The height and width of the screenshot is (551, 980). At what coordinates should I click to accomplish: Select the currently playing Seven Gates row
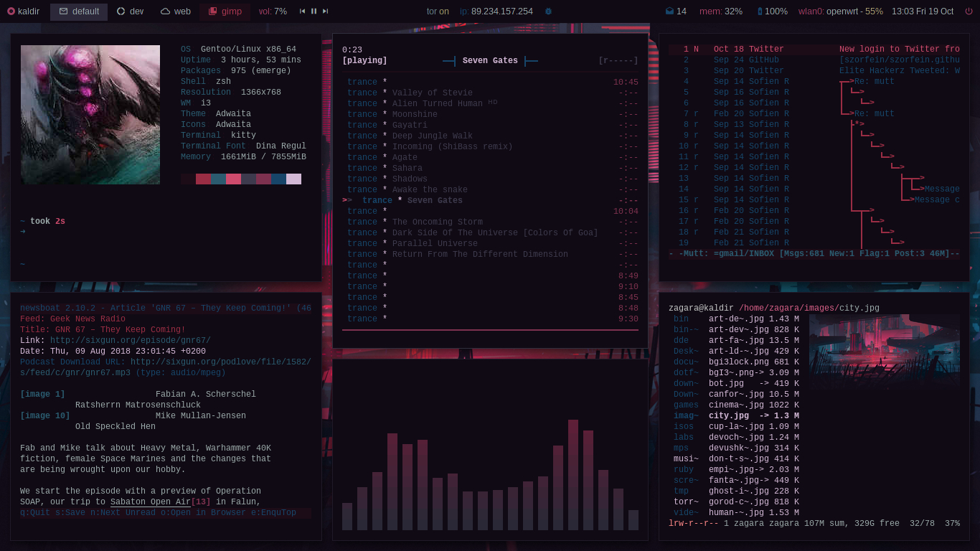point(490,200)
